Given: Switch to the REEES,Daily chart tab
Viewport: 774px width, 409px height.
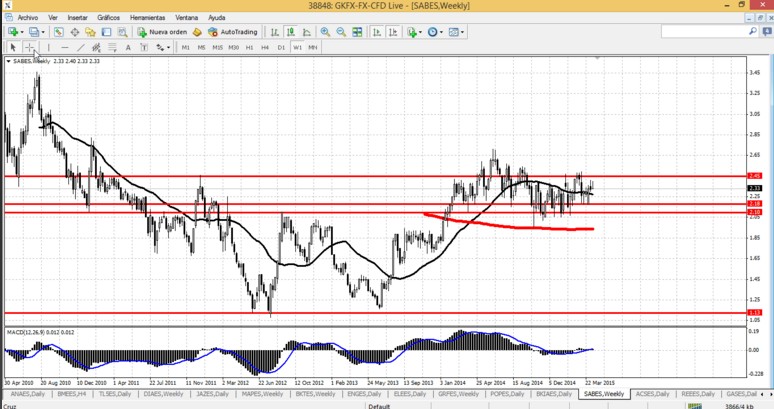Looking at the screenshot, I should point(698,394).
